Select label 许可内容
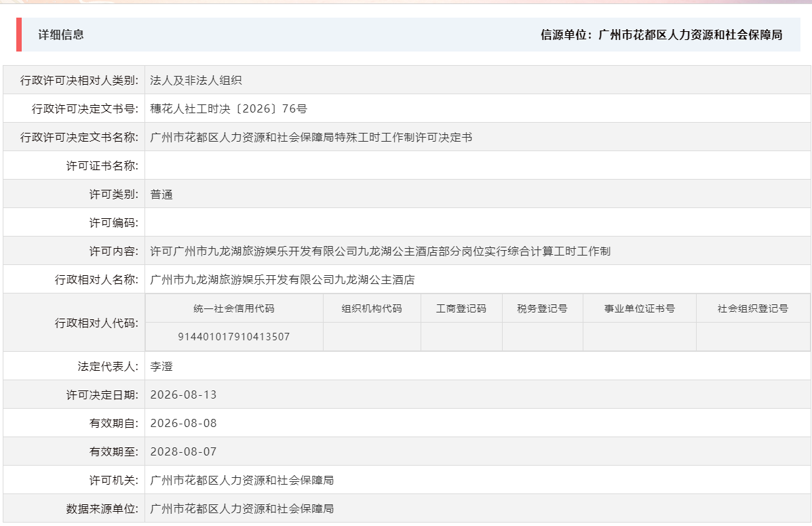Screen dimensions: 812x526 click(113, 251)
